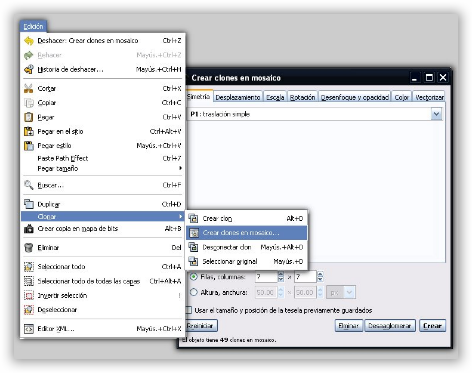
Task: Select the Filas, columnas radio button
Action: [x=193, y=277]
